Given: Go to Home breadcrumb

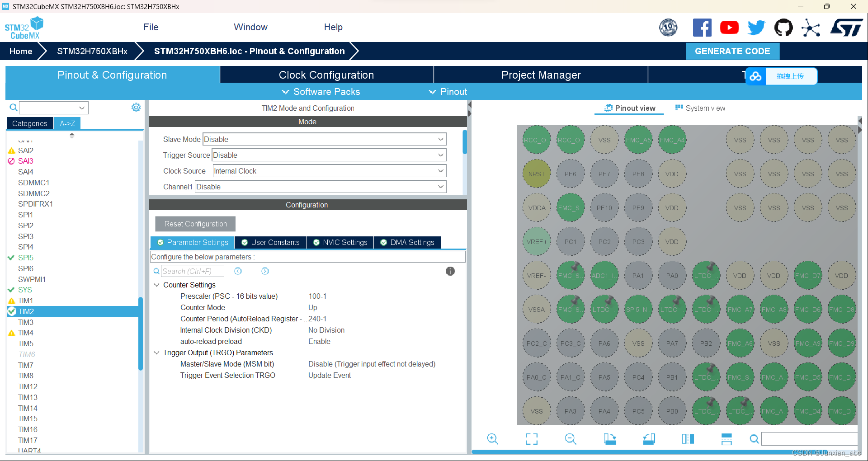Looking at the screenshot, I should [21, 51].
